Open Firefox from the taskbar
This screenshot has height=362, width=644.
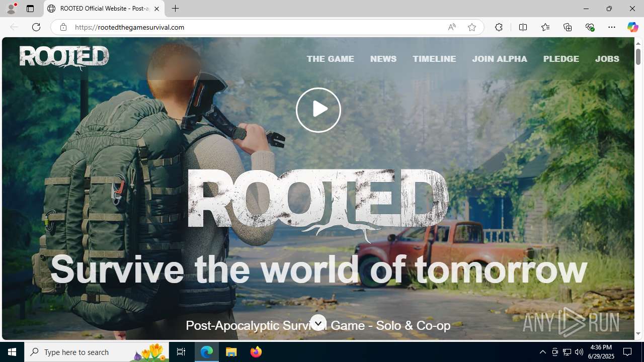pos(256,352)
